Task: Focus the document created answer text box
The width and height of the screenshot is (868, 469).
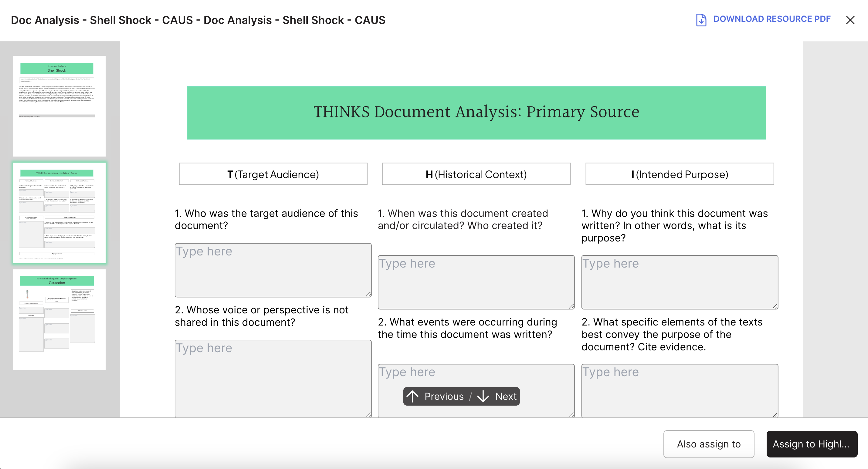Action: [476, 282]
